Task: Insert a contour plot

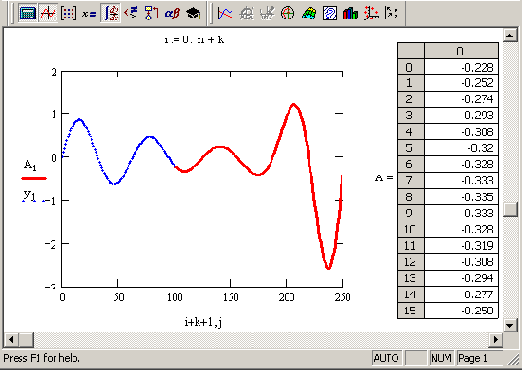Action: click(x=330, y=13)
